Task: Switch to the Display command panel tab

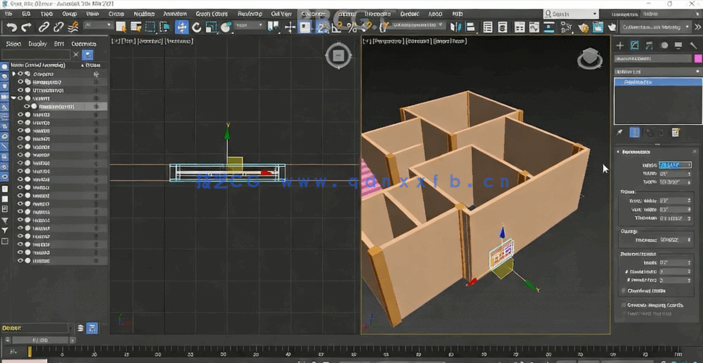Action: (678, 45)
